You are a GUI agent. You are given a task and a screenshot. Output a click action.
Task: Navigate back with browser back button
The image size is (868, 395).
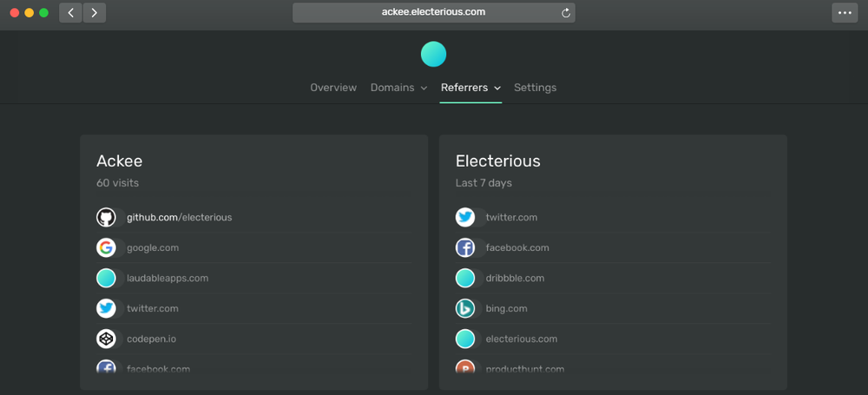pyautogui.click(x=70, y=13)
